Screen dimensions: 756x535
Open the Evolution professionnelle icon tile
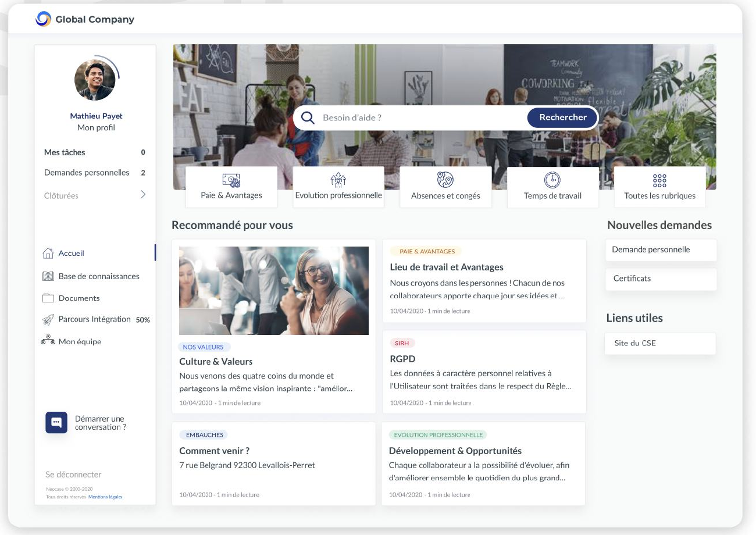tap(338, 187)
